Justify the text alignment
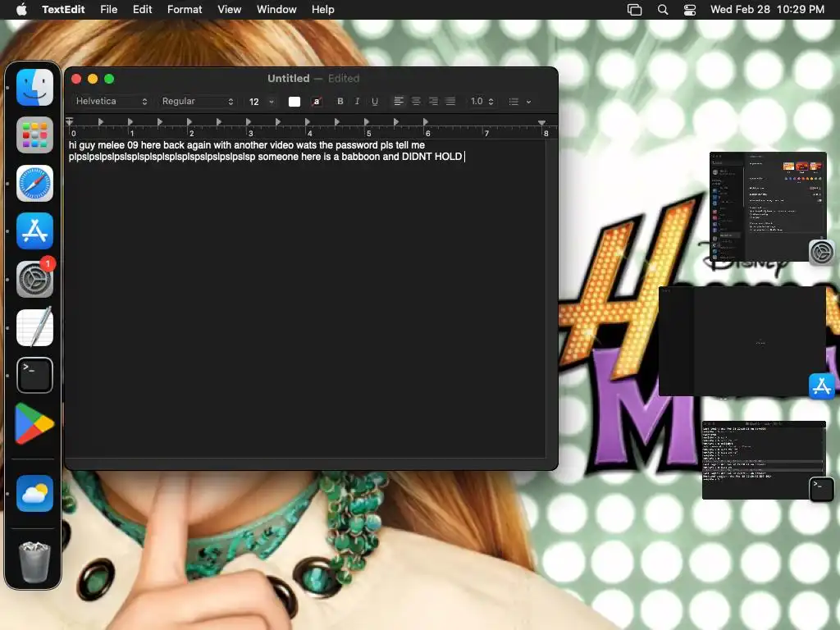This screenshot has width=840, height=630. pyautogui.click(x=450, y=101)
